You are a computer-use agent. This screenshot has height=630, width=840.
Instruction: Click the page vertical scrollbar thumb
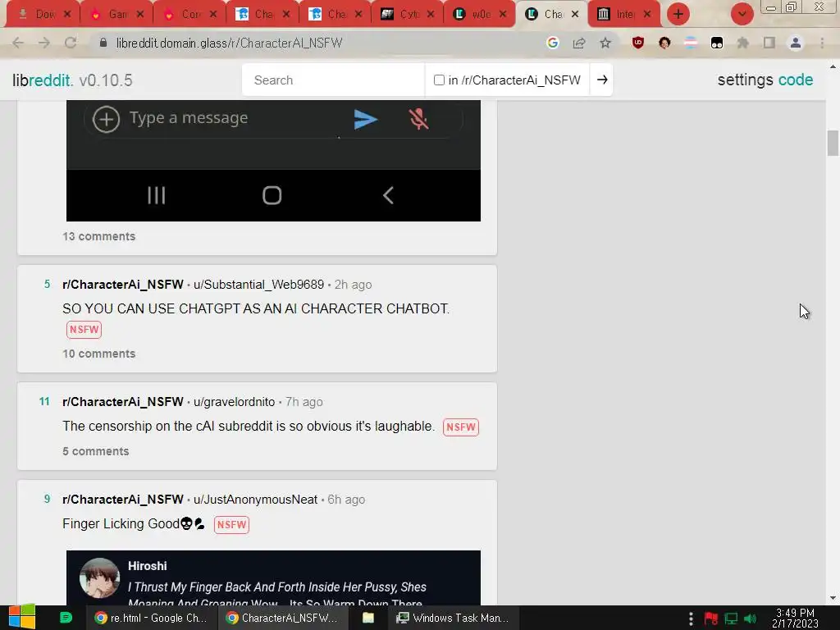click(833, 143)
